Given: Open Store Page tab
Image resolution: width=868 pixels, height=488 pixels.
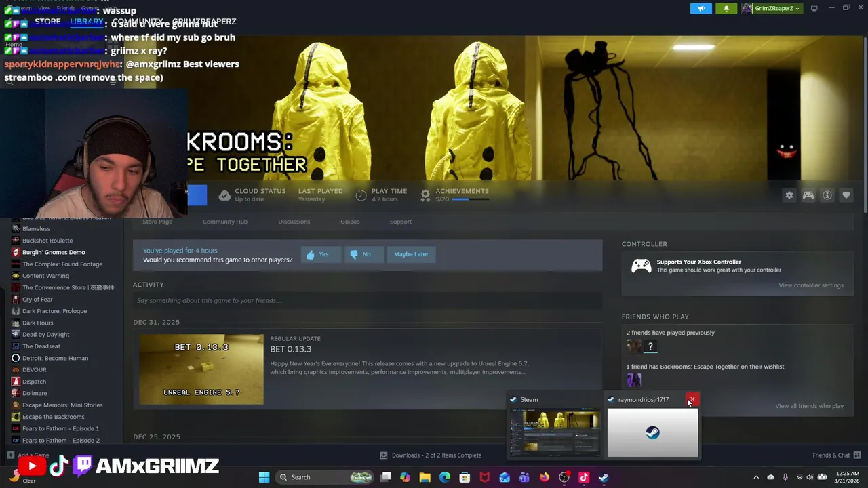Looking at the screenshot, I should tap(157, 222).
